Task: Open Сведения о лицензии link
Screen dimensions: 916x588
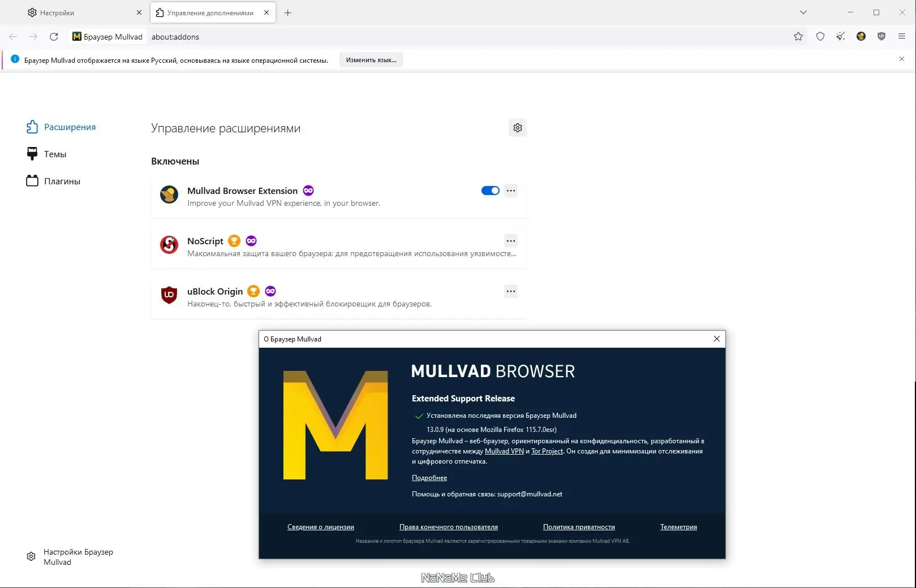Action: 321,527
